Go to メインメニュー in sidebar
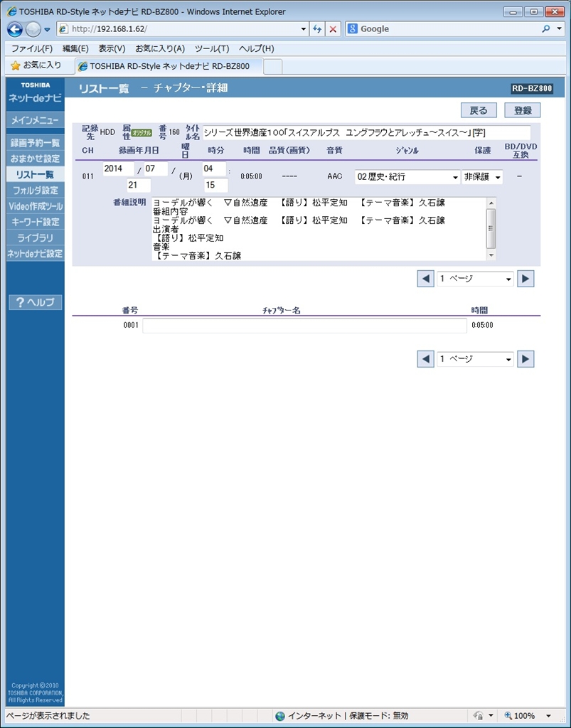 click(36, 120)
